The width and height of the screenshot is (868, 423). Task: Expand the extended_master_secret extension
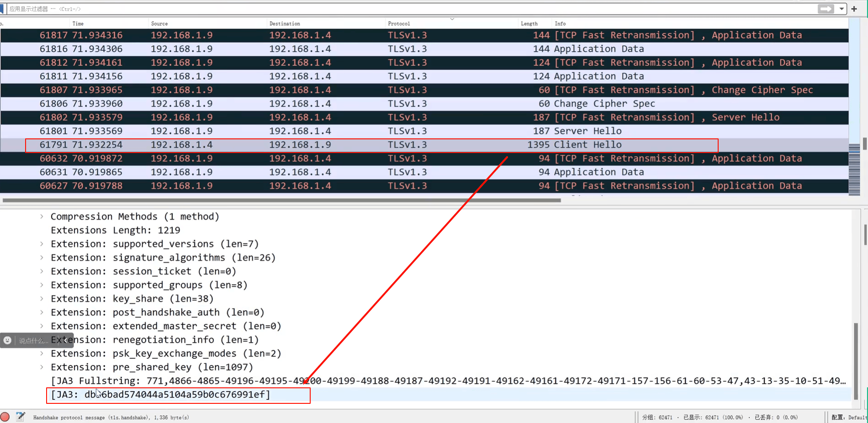click(x=42, y=326)
